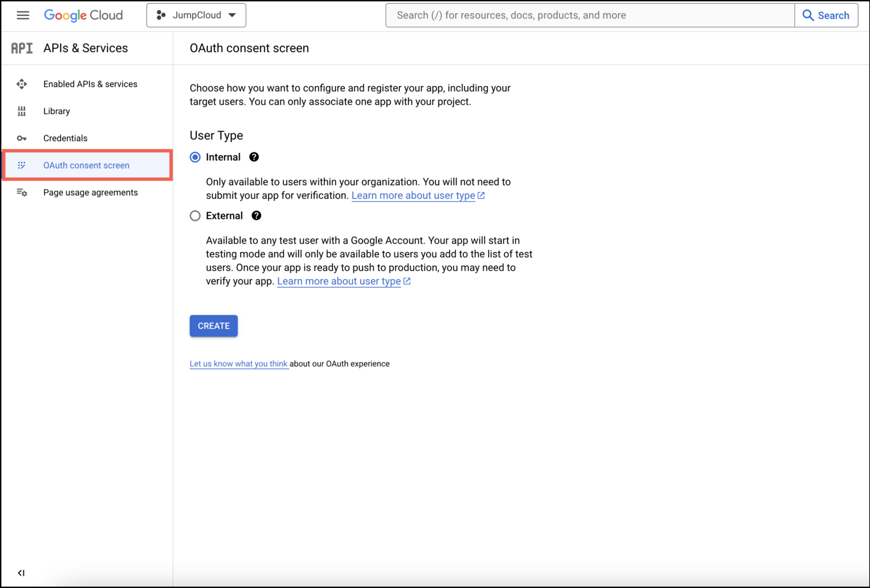870x588 pixels.
Task: Click the CREATE button
Action: tap(214, 326)
